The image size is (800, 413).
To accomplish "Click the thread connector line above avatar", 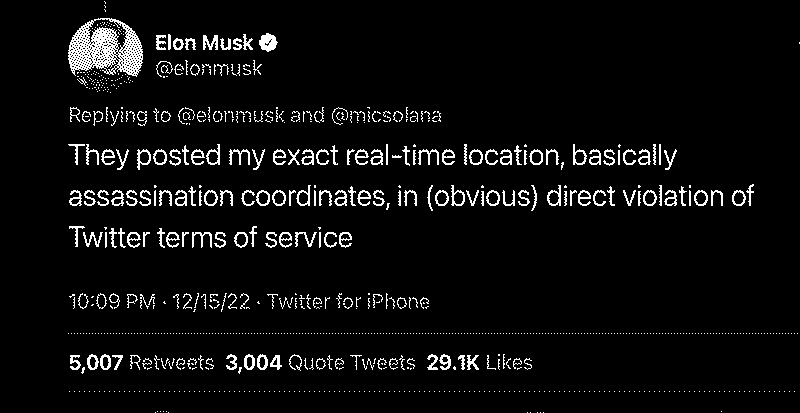I will pyautogui.click(x=105, y=6).
